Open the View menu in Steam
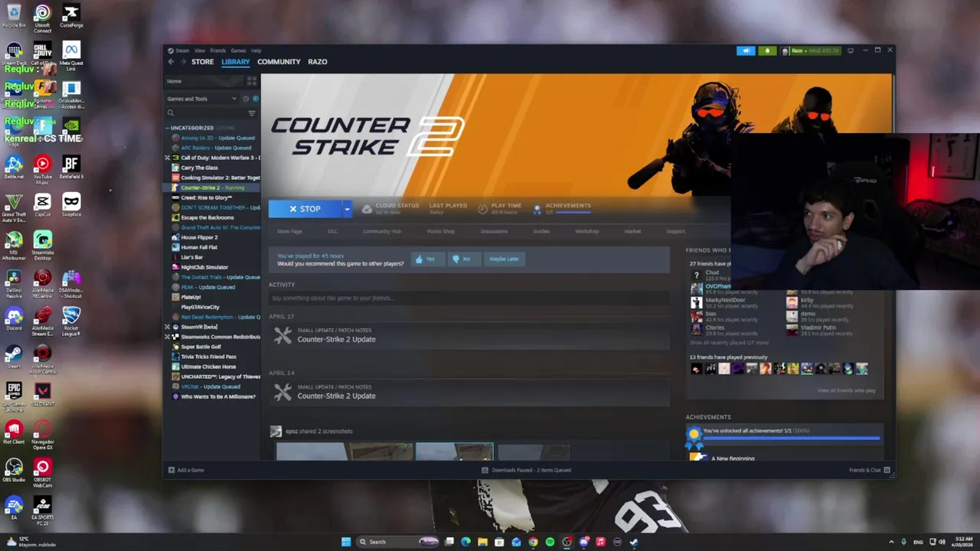This screenshot has height=551, width=980. pyautogui.click(x=199, y=51)
